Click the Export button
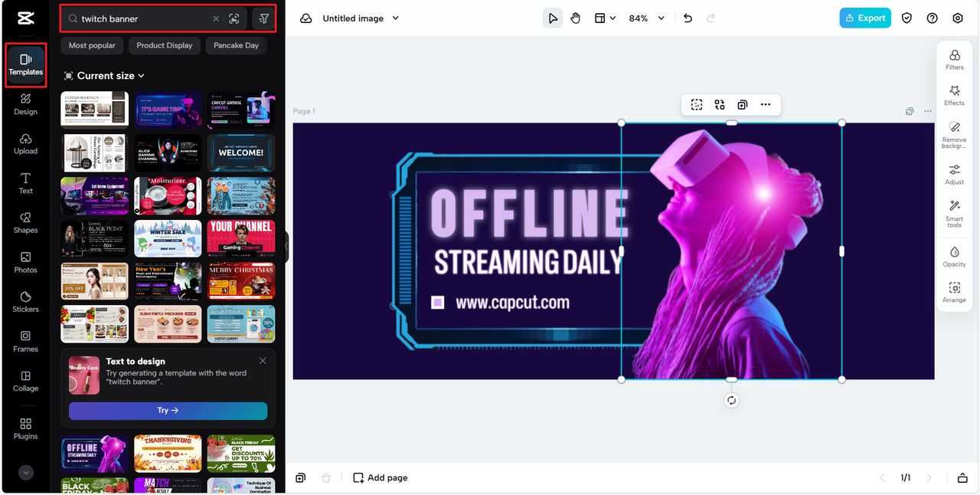 (x=865, y=18)
